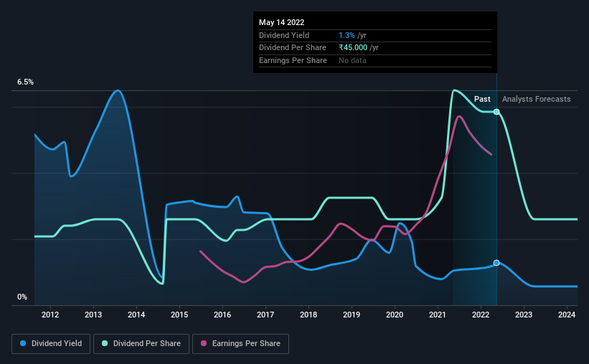Viewport: 589px width, 364px height.
Task: Click the 2016 x-axis label
Action: pos(222,315)
